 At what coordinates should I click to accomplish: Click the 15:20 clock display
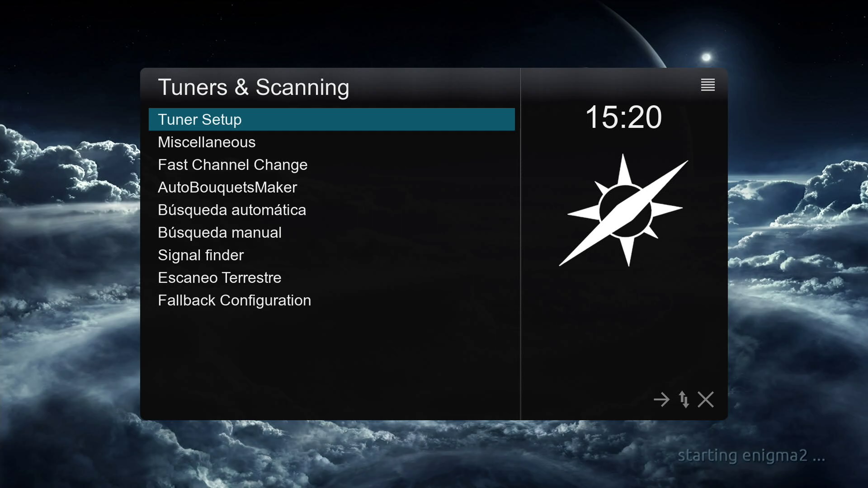(x=623, y=117)
